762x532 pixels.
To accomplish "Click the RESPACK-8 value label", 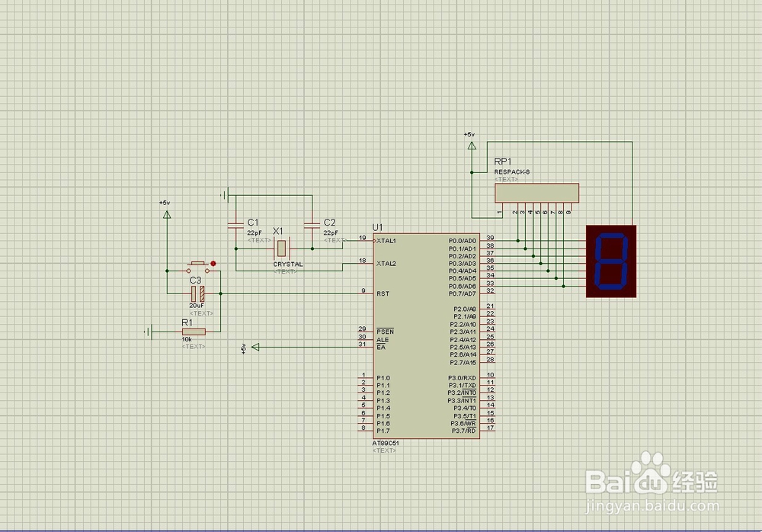I will [512, 171].
